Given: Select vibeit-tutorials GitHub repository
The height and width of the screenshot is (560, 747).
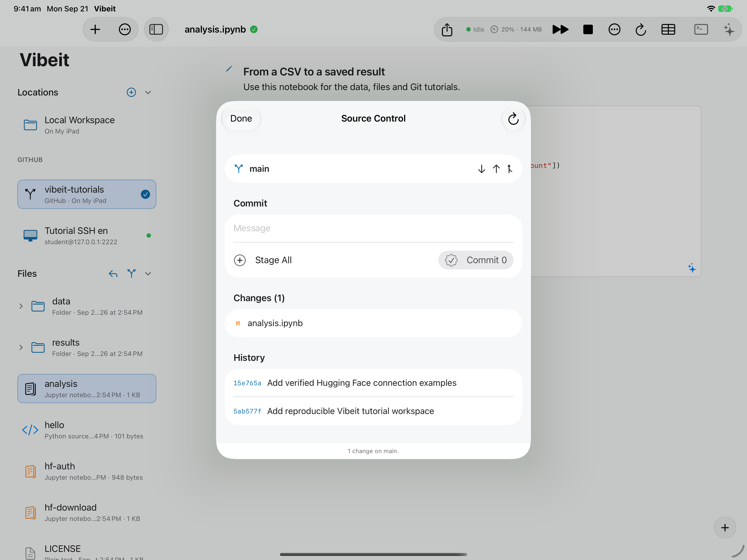Looking at the screenshot, I should click(x=87, y=195).
